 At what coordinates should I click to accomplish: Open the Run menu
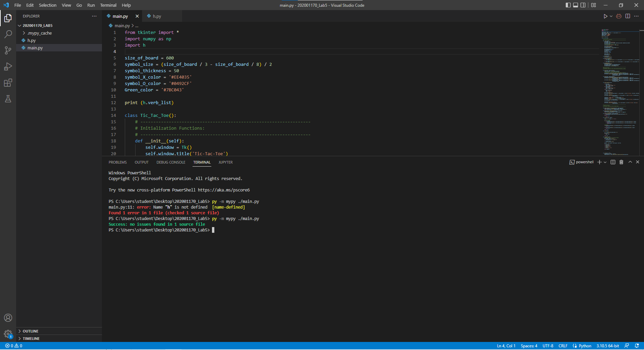point(91,5)
